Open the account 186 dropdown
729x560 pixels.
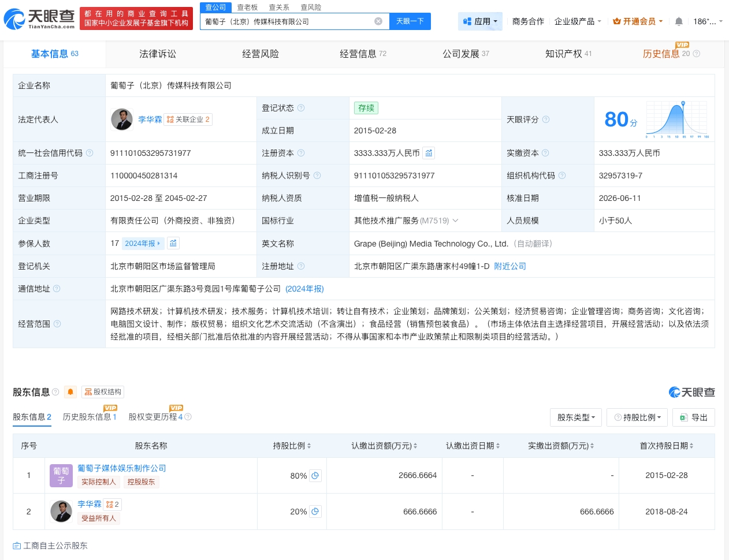(x=708, y=21)
